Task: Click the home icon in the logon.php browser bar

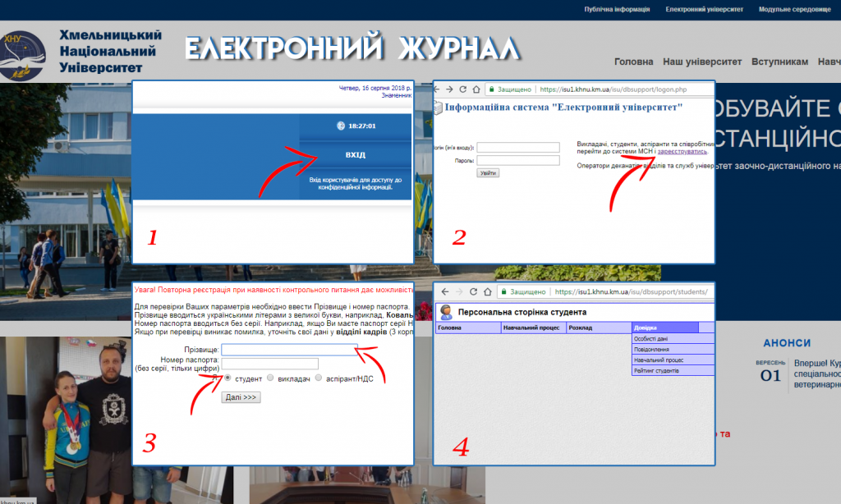Action: coord(476,89)
